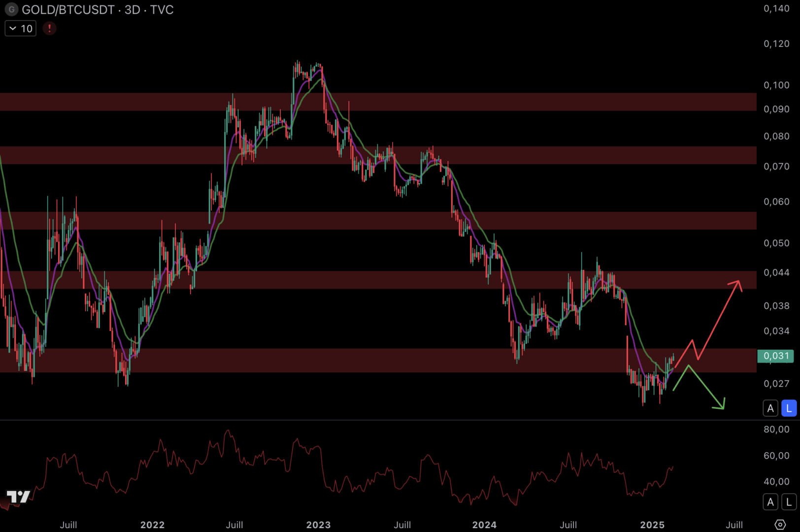Click the 2023 time axis label
Image resolution: width=800 pixels, height=532 pixels.
pos(318,525)
